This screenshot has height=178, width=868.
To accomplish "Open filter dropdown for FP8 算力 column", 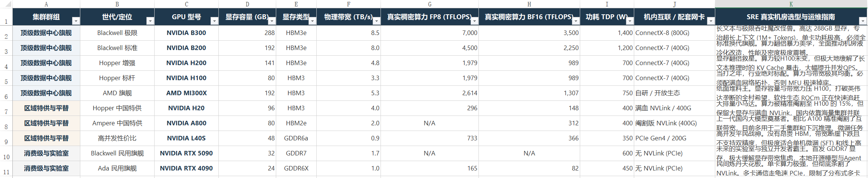I will (x=474, y=21).
